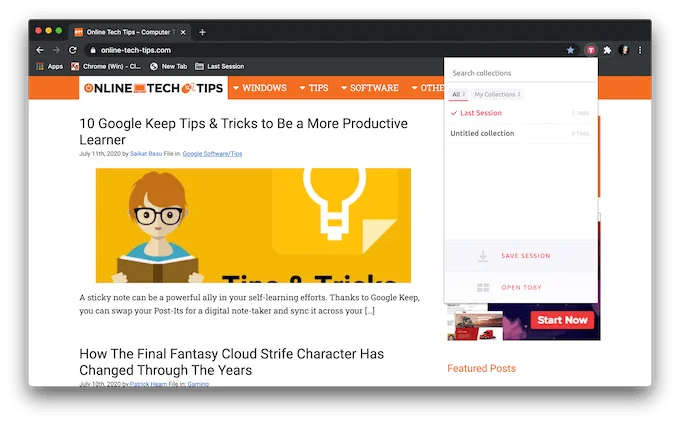Switch to My Collections tab
The width and height of the screenshot is (680, 424).
point(497,94)
